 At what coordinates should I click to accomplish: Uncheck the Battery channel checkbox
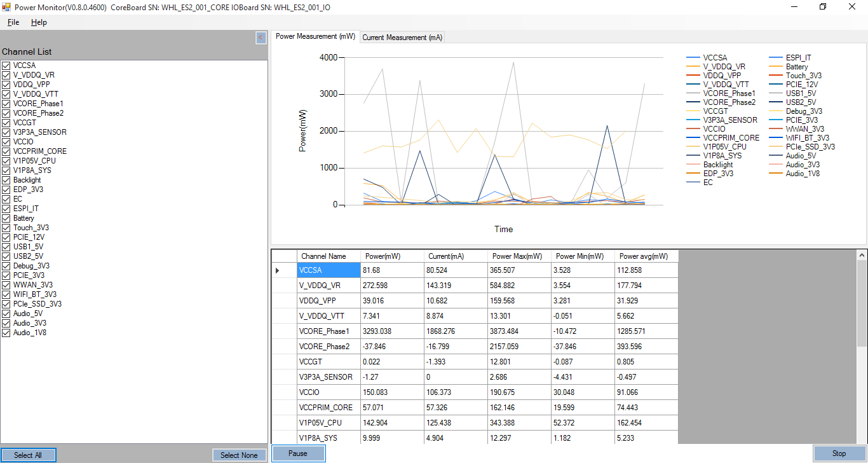pyautogui.click(x=6, y=218)
